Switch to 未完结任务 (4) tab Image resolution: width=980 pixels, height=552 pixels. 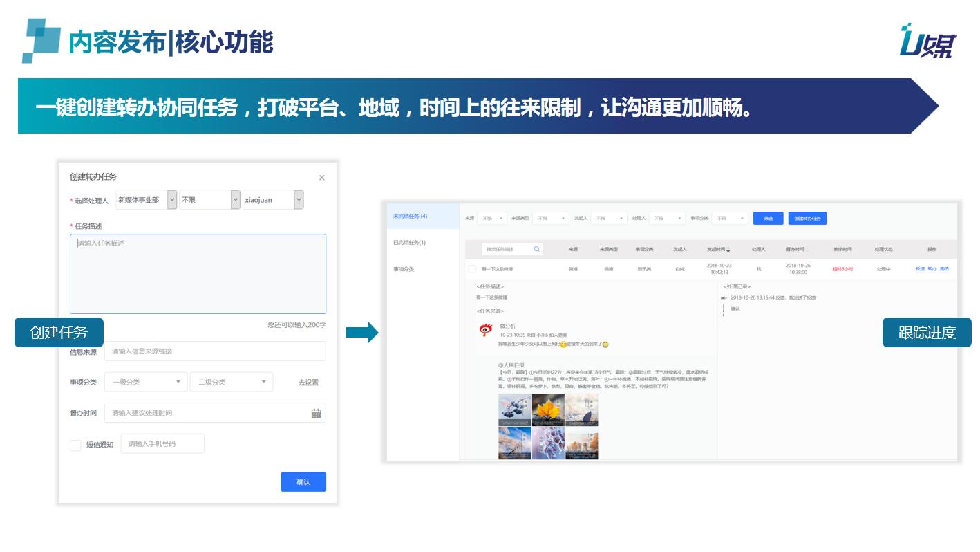[423, 217]
